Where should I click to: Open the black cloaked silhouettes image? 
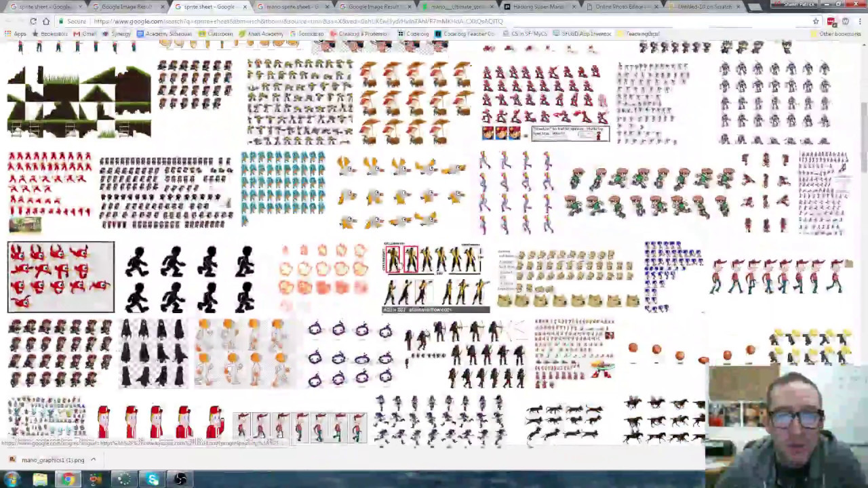[153, 353]
